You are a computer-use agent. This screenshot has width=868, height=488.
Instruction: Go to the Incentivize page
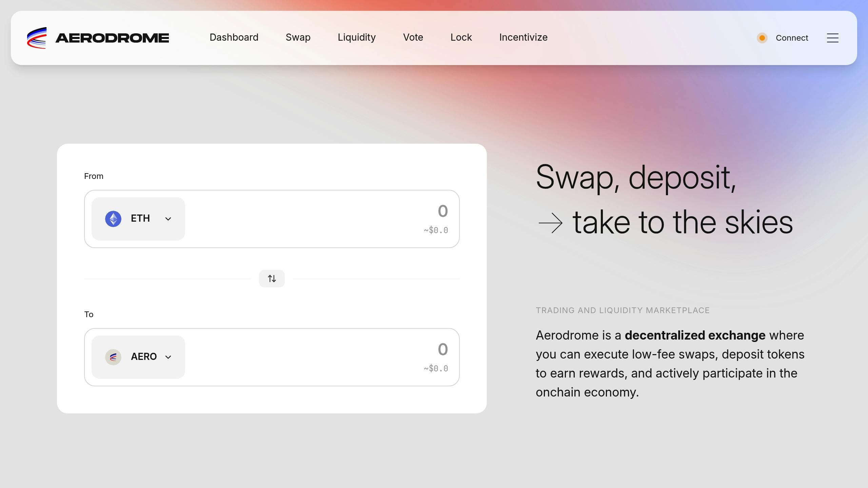(523, 37)
